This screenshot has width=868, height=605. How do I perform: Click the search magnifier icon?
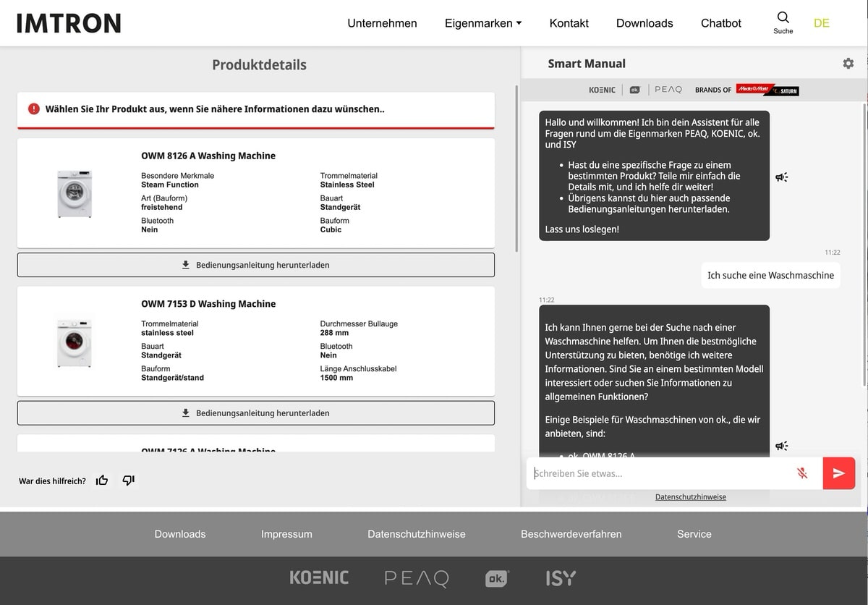(x=783, y=18)
